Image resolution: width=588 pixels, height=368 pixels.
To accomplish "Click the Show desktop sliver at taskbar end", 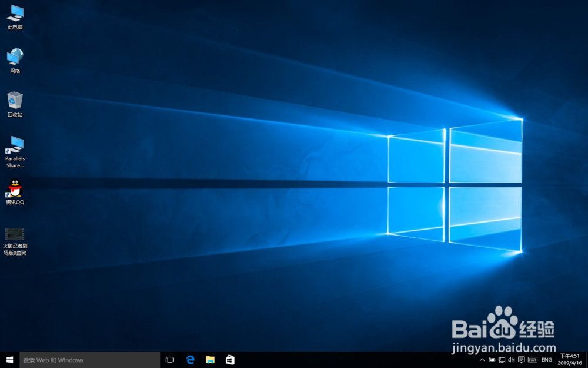I will pos(586,360).
